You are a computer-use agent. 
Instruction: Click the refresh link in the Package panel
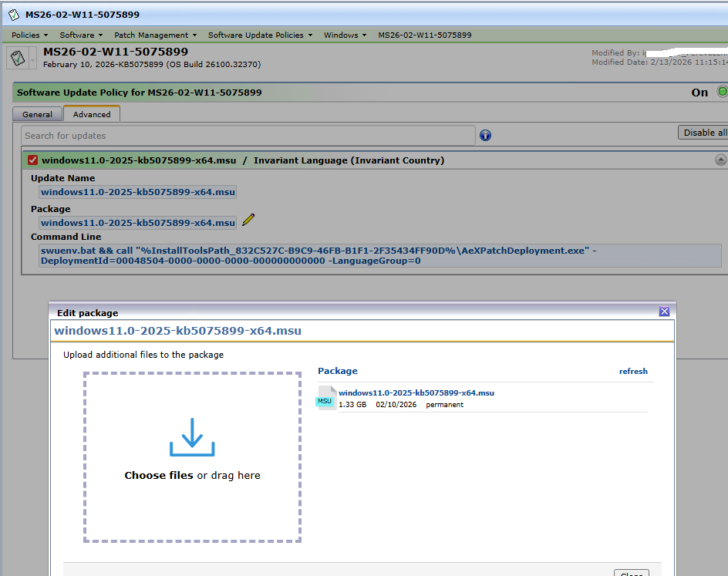point(633,372)
